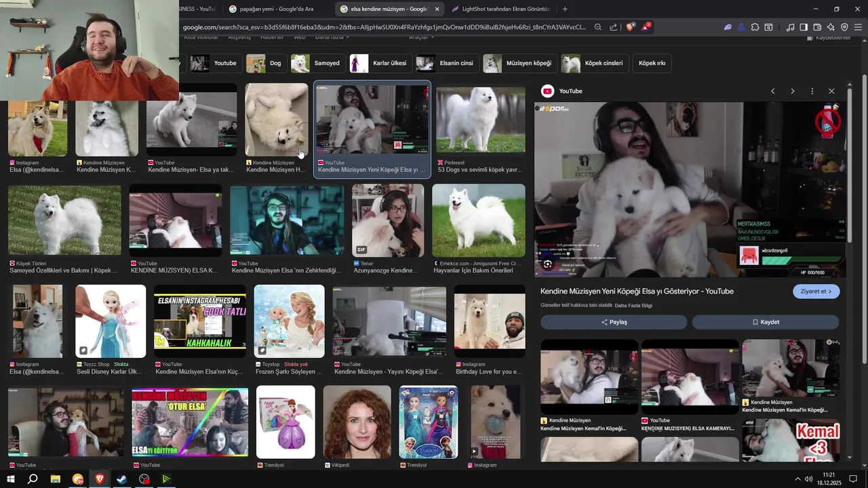This screenshot has width=868, height=488.
Task: Open the music playlist note icon
Action: (x=790, y=27)
